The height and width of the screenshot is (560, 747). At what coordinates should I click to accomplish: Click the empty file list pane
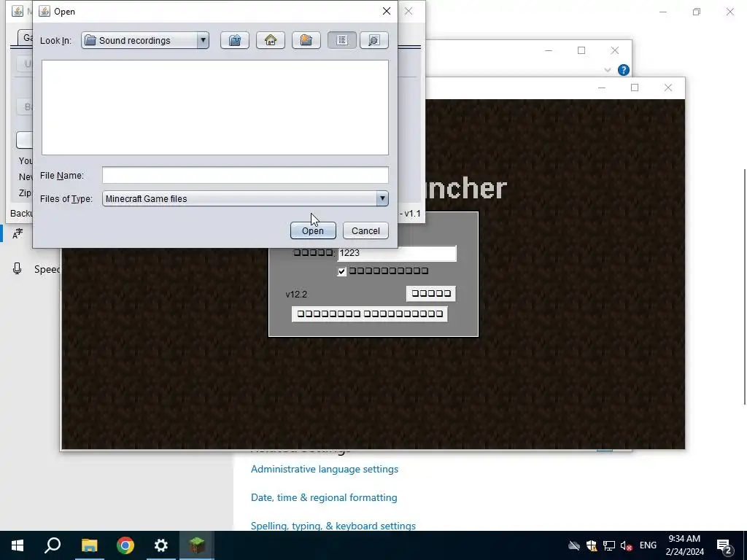click(x=215, y=108)
